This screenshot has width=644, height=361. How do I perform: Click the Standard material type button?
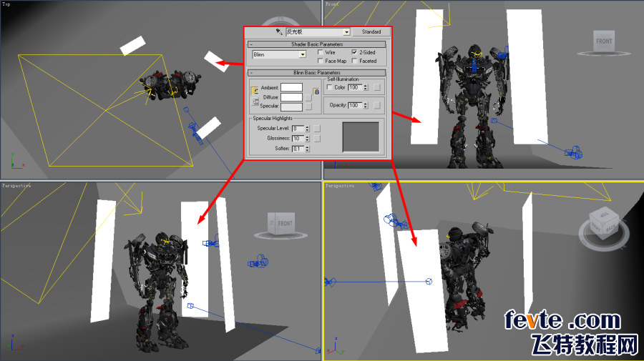click(371, 31)
